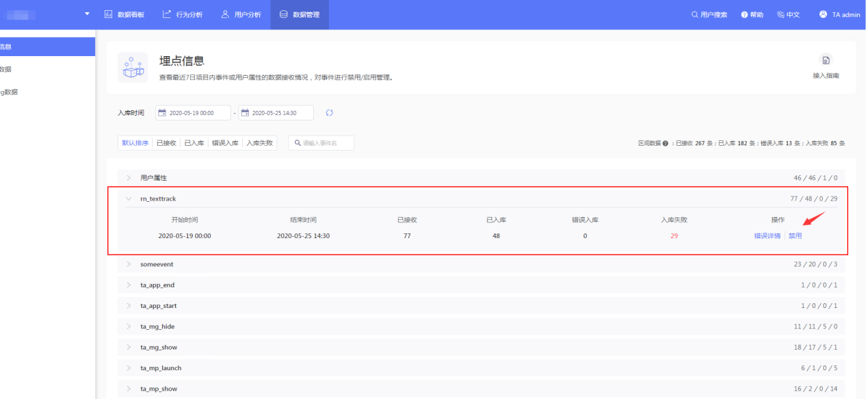Click the TA admin avatar icon
The height and width of the screenshot is (399, 868).
pos(824,14)
